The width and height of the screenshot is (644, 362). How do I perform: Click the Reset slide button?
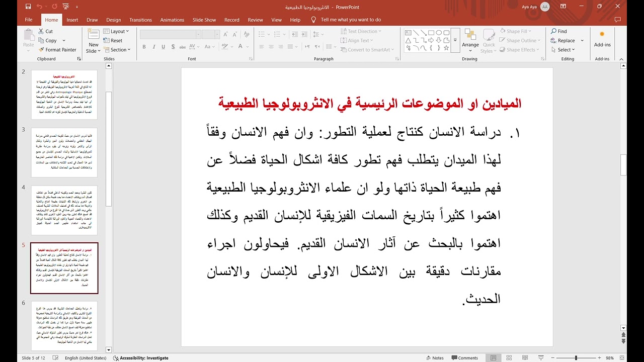coord(113,40)
